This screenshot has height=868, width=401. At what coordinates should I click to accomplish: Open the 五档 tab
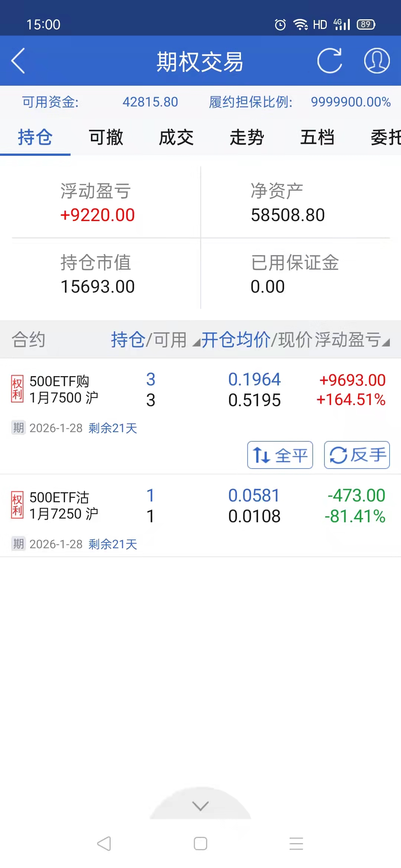pos(317,138)
